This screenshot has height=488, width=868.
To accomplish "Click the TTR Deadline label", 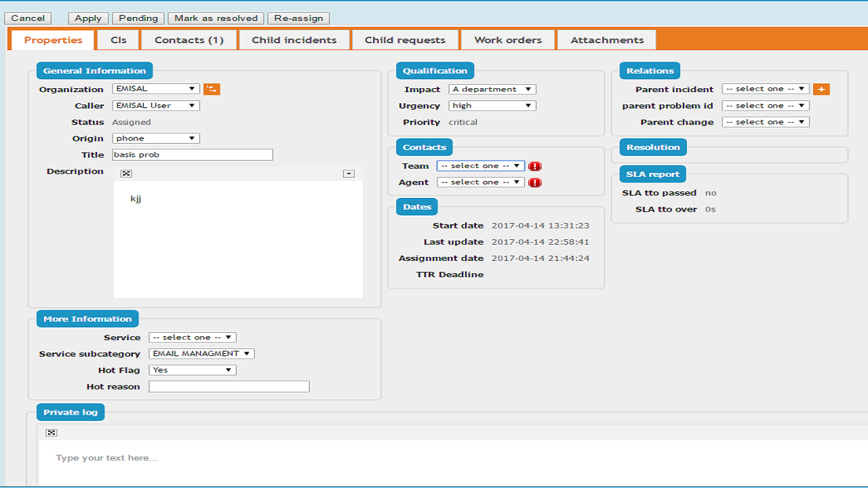I will coord(450,274).
